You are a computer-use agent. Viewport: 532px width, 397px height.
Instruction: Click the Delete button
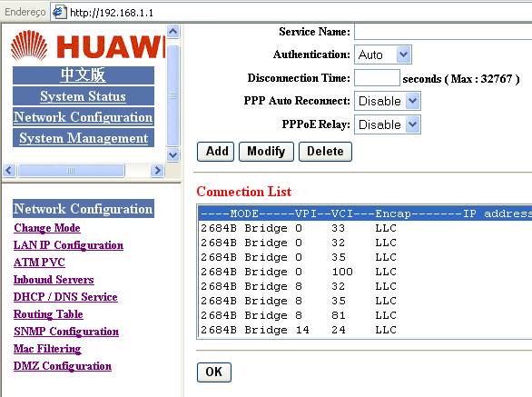(325, 152)
